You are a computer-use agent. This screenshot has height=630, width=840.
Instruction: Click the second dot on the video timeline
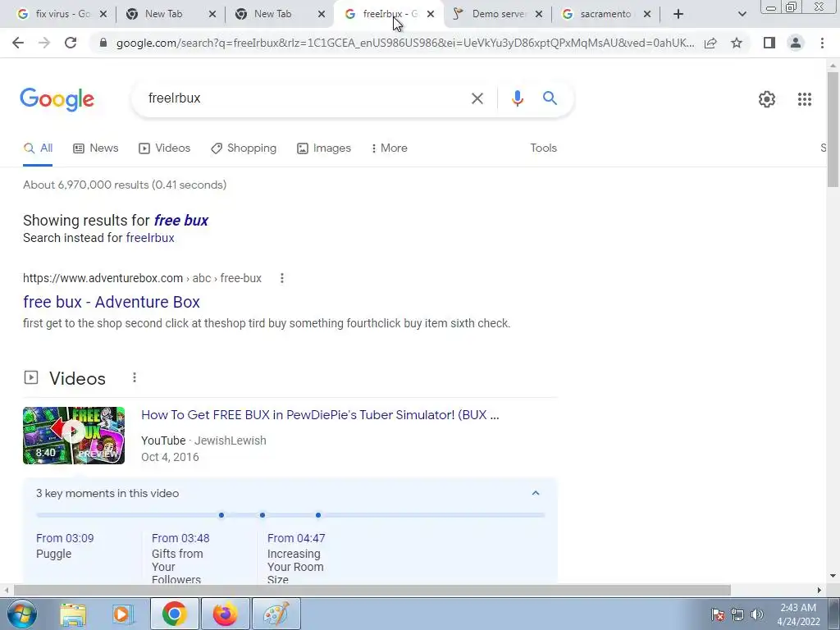pyautogui.click(x=262, y=515)
